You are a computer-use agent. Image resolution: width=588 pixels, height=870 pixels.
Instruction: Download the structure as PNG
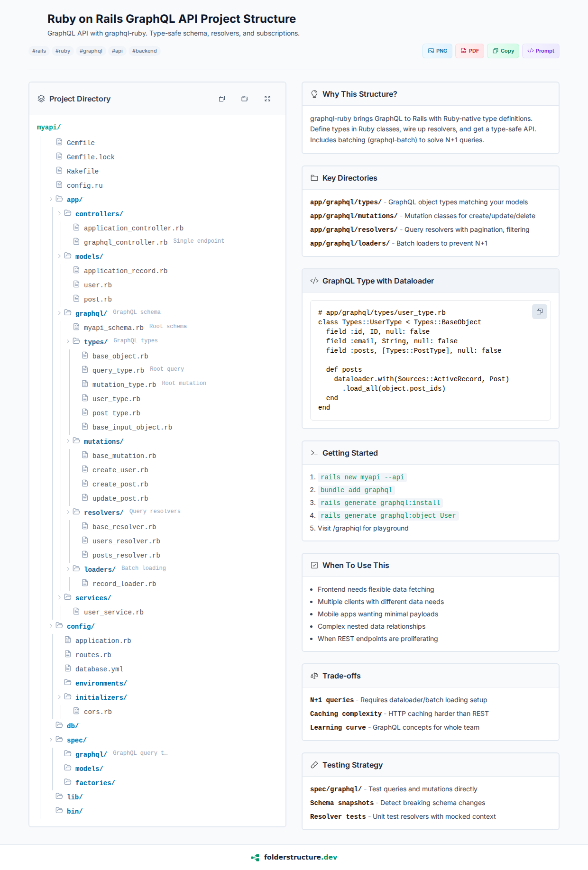tap(437, 51)
